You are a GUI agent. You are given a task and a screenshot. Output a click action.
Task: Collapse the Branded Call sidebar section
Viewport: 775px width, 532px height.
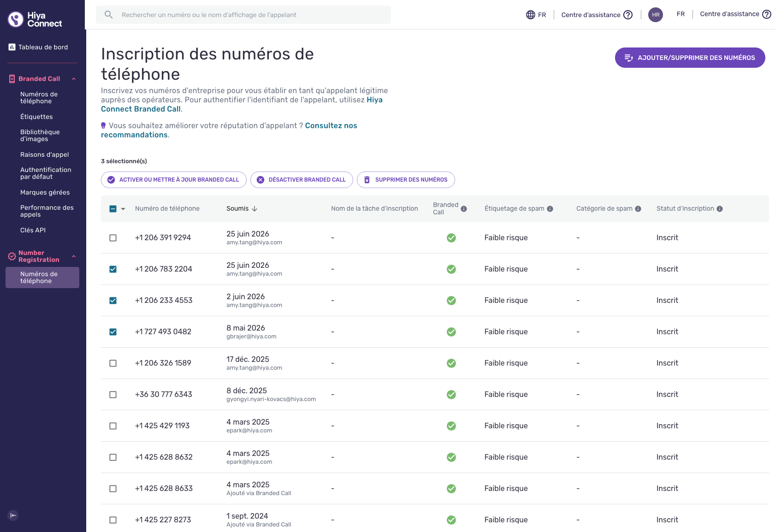pos(74,79)
